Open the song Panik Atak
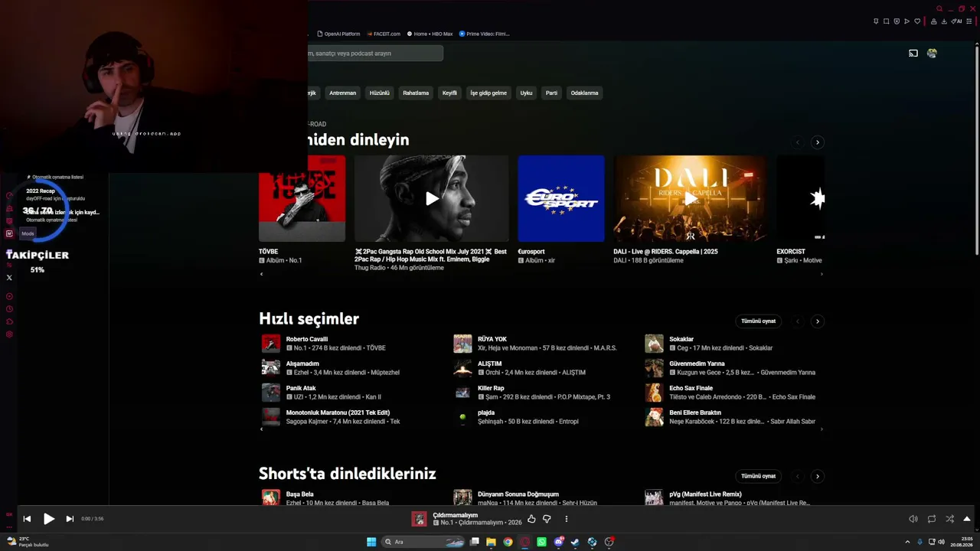 click(x=301, y=388)
